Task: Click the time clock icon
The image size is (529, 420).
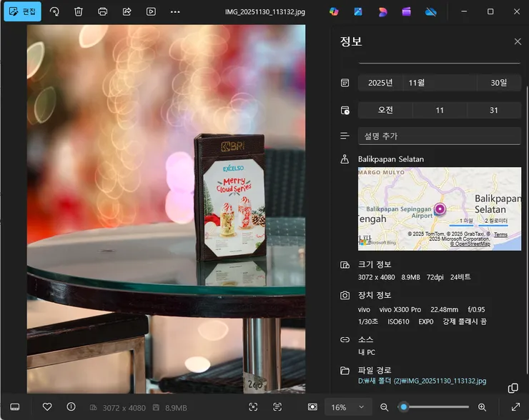Action: (345, 111)
